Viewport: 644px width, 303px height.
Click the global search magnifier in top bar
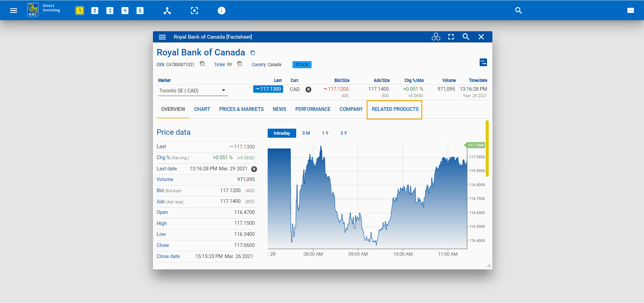(518, 11)
